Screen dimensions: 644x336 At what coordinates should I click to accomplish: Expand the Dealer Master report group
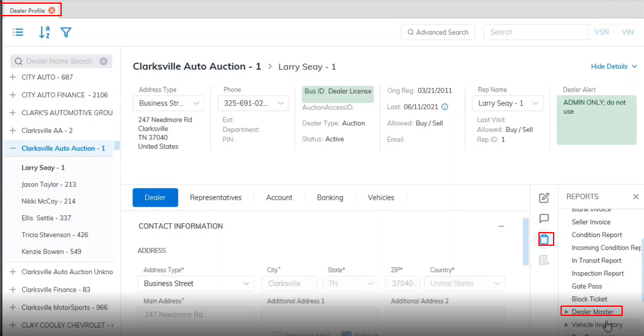coord(566,312)
